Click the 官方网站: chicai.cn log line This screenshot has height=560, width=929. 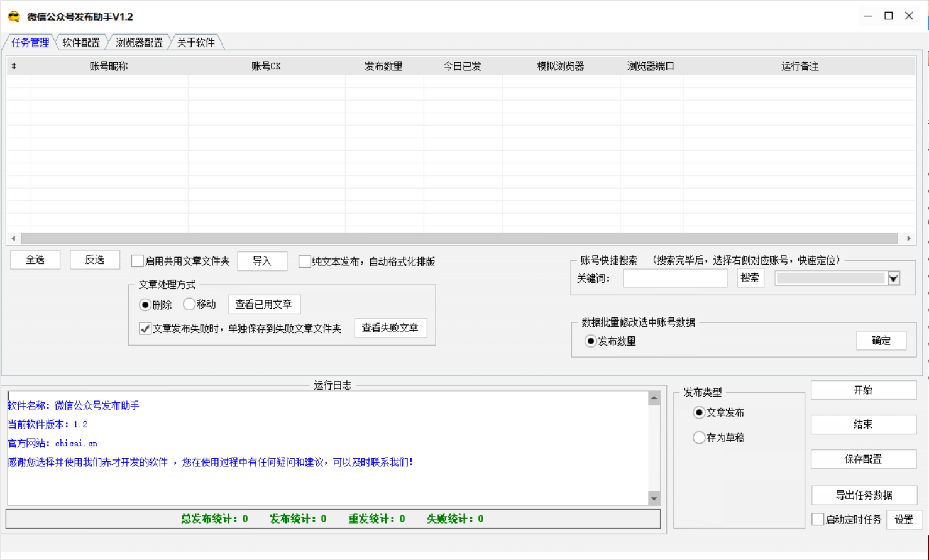pos(53,443)
